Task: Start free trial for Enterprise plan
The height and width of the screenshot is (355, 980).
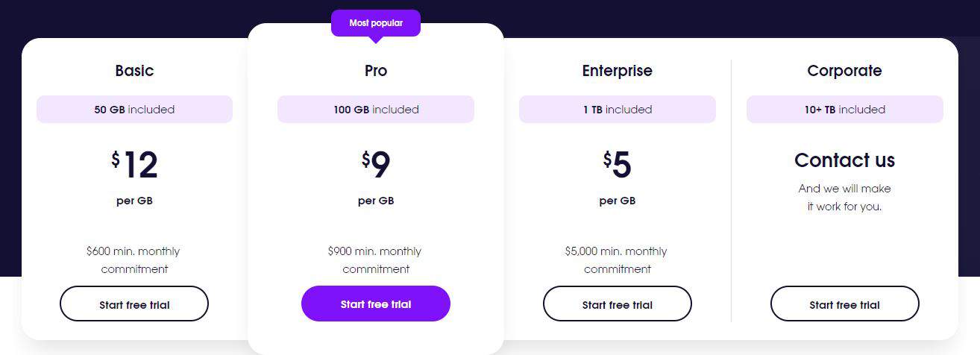Action: click(618, 304)
